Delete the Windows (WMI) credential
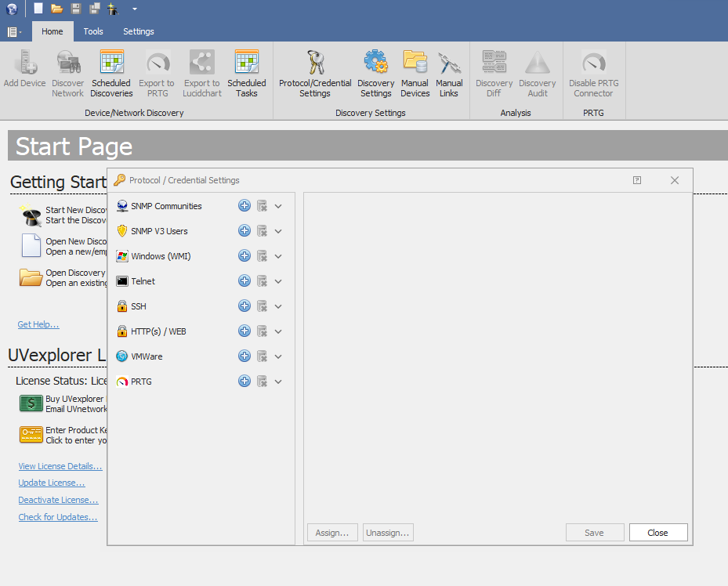728x586 pixels. point(263,256)
